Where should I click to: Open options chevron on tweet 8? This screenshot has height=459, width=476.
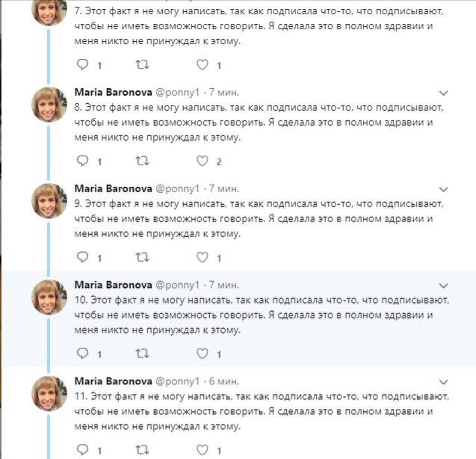(444, 93)
